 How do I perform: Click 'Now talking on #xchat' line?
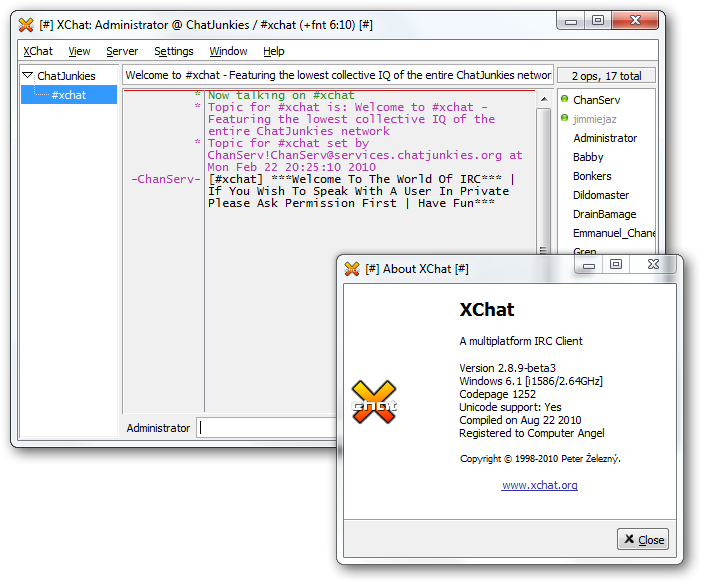pyautogui.click(x=281, y=95)
